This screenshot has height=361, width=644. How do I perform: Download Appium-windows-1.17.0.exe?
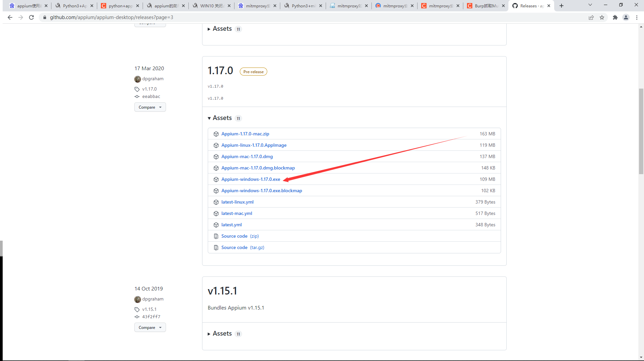251,179
